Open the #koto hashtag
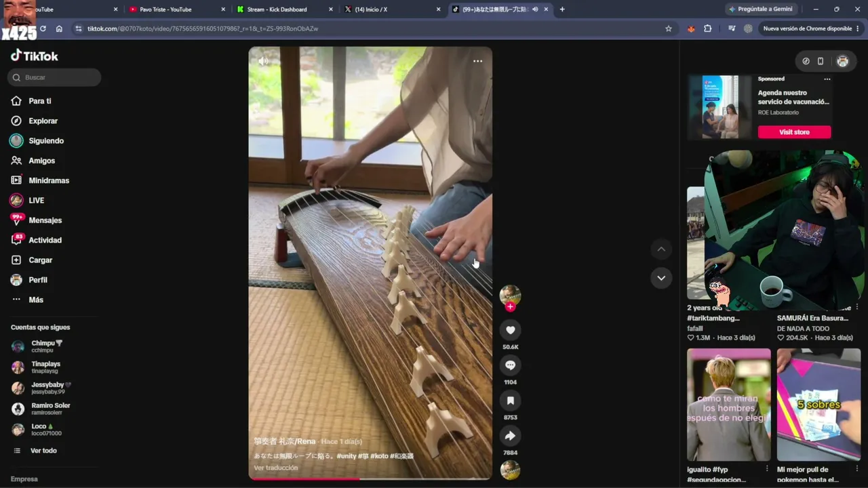The height and width of the screenshot is (488, 868). 379,456
